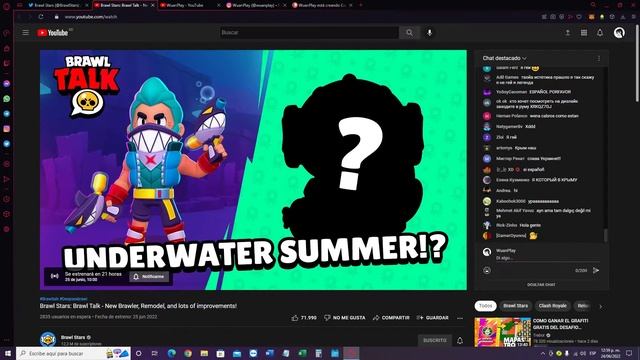Switch to the WuanPlay (@wuanplay) tab
Image resolution: width=640 pixels, height=360 pixels.
(255, 5)
